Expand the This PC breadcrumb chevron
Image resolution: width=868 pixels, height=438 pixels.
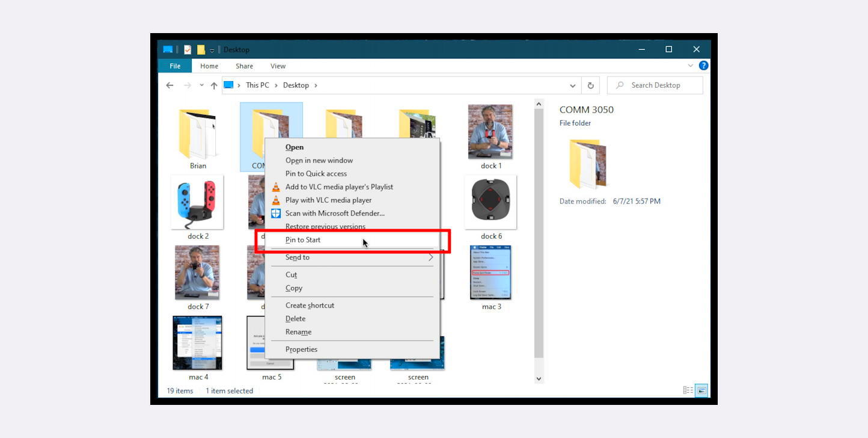click(x=276, y=85)
